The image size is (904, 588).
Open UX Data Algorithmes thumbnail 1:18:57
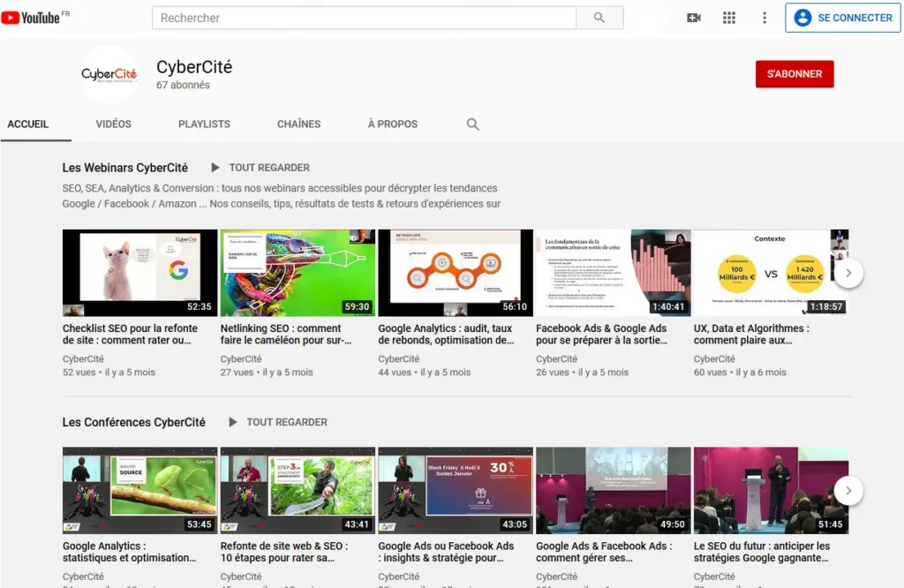pos(771,273)
